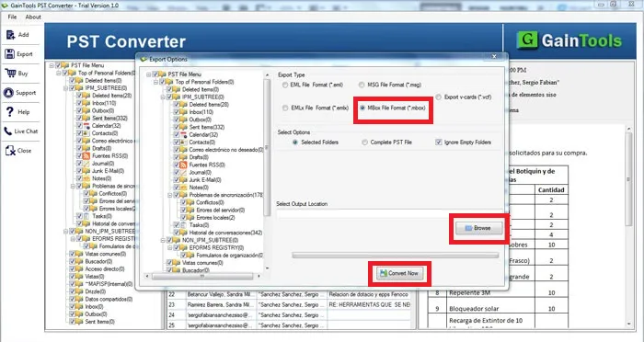Select Calendar(32) icon in Export Options tree
The height and width of the screenshot is (342, 644).
(184, 134)
